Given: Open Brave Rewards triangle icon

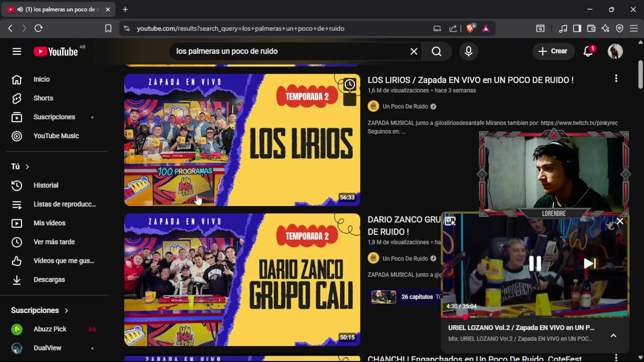Looking at the screenshot, I should 486,29.
